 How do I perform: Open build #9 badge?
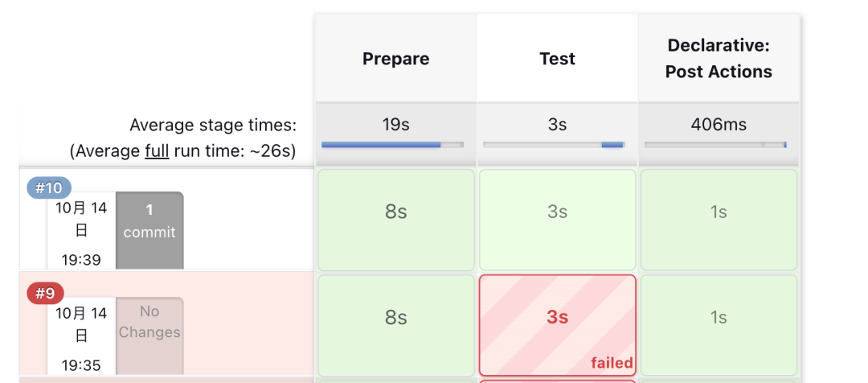pyautogui.click(x=45, y=293)
